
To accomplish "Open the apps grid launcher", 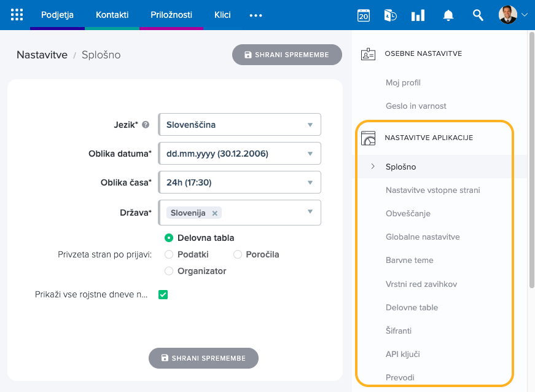I will (17, 15).
